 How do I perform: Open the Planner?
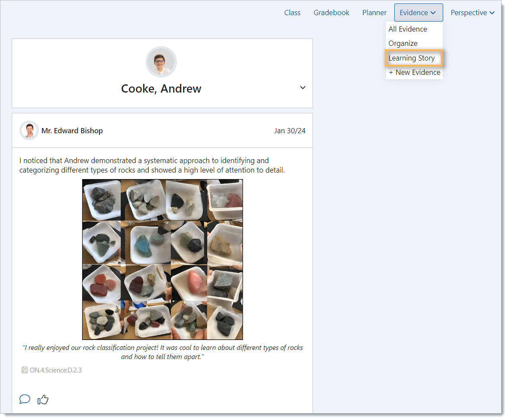(374, 13)
